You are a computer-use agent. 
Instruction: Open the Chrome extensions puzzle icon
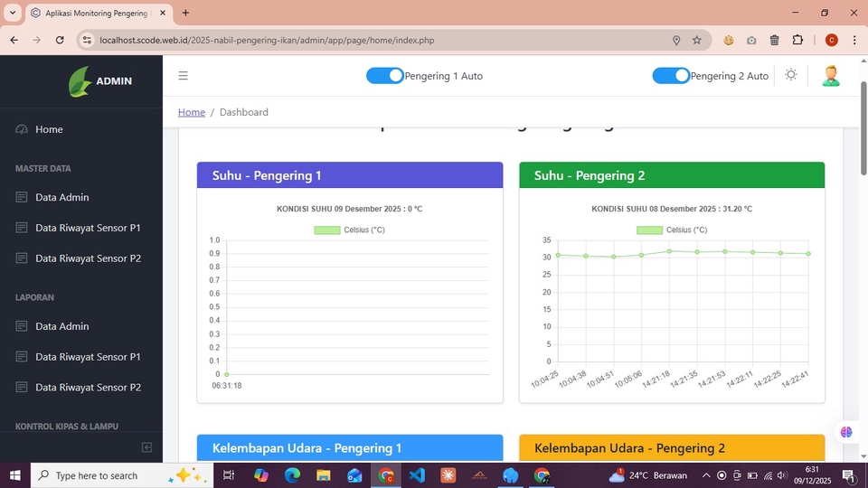click(797, 40)
